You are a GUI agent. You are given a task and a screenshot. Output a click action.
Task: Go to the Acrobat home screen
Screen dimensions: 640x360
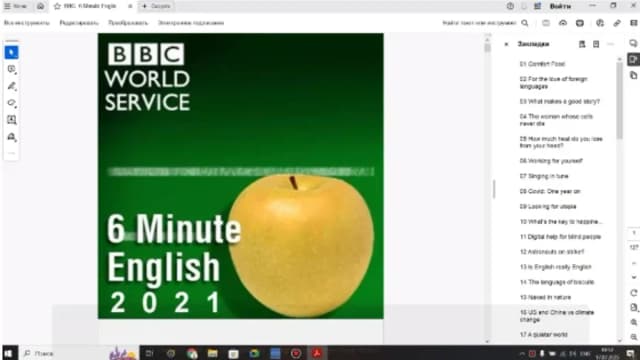40,6
